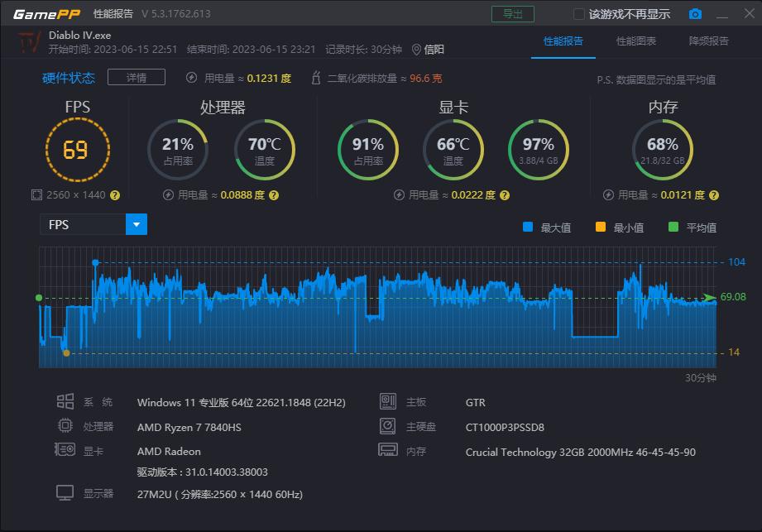Click the orange 最小值 legend color swatch

tap(601, 228)
